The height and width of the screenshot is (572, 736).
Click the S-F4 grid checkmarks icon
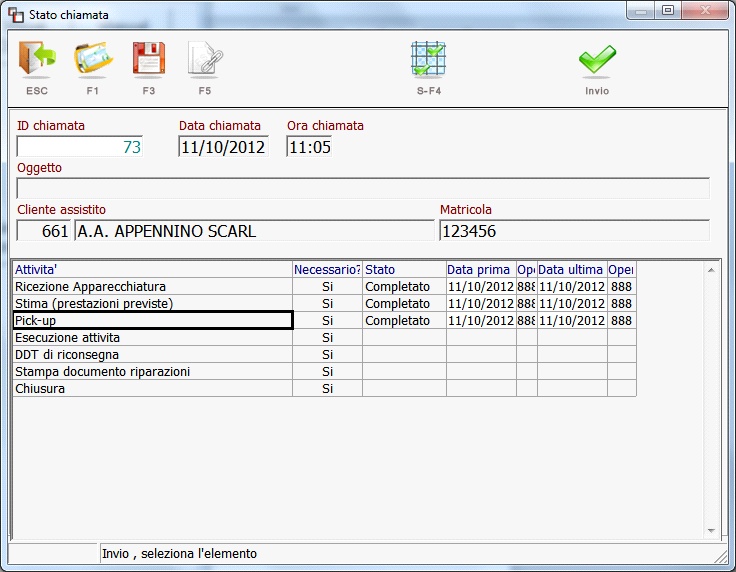[x=429, y=59]
